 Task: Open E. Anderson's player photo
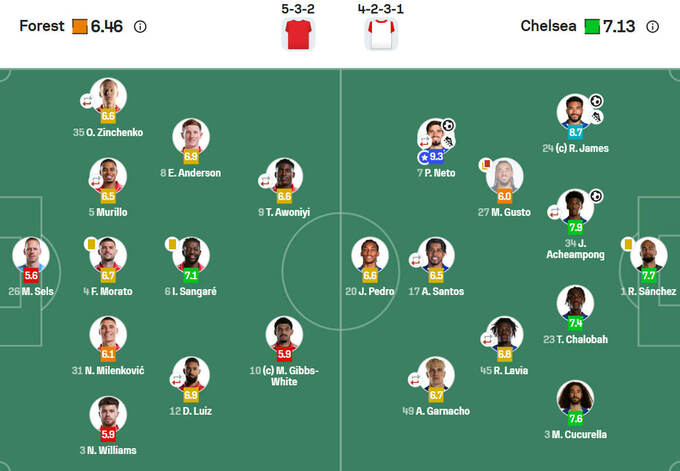[190, 137]
